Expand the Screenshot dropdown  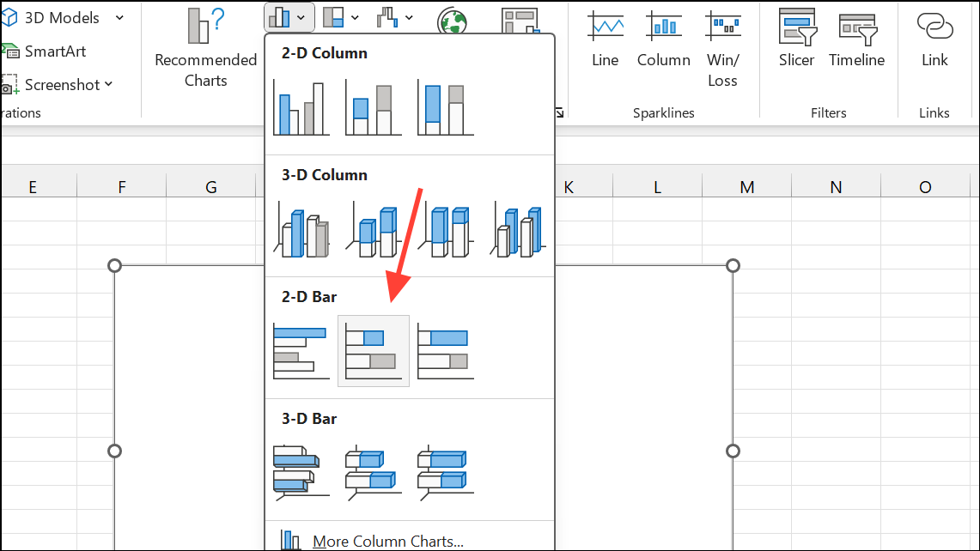(x=108, y=84)
